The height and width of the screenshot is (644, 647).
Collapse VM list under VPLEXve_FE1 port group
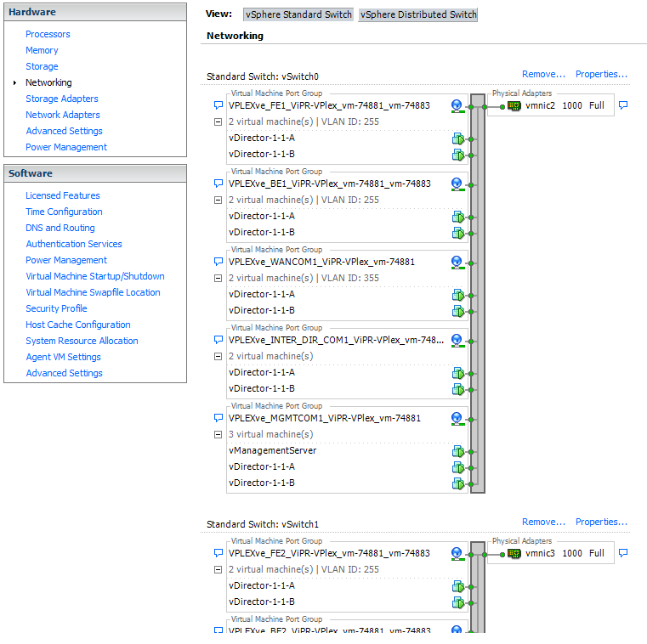[x=219, y=122]
